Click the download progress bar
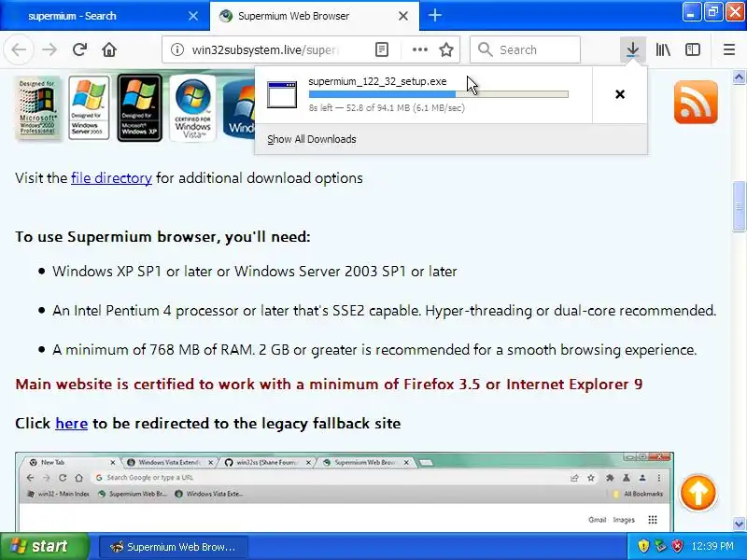Viewport: 747px width, 560px height. [438, 94]
